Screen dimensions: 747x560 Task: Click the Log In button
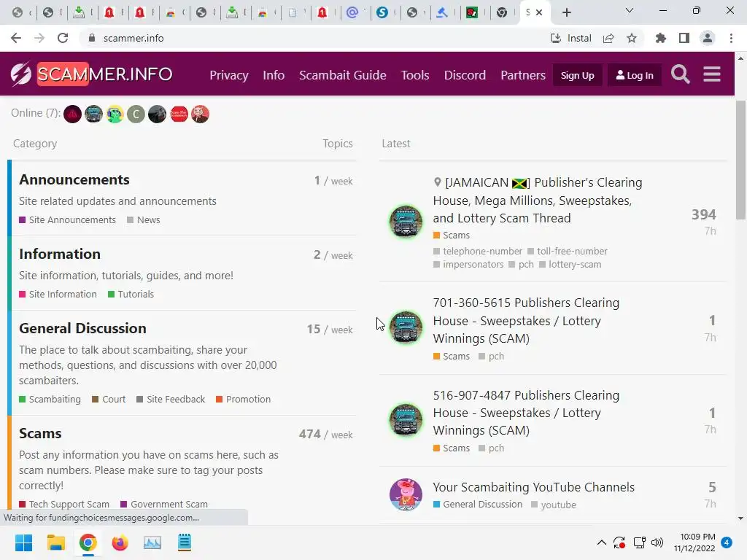[x=634, y=75]
